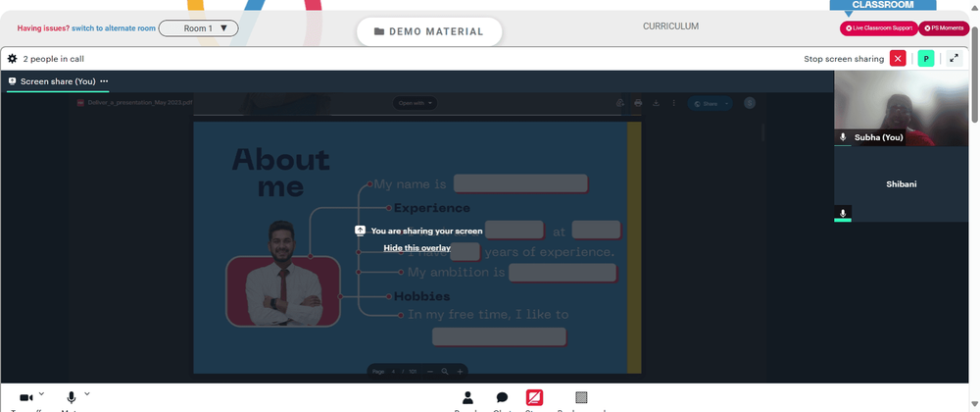Open the Chat bubble icon
980x412 pixels.
[x=502, y=397]
